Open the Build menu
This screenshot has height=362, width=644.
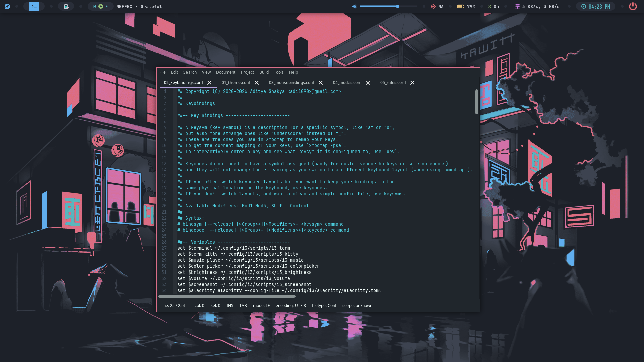(264, 72)
